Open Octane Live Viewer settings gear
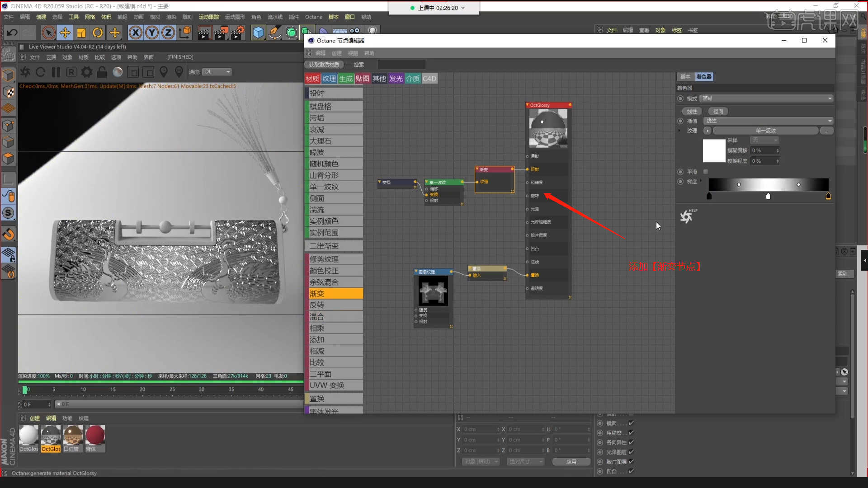Image resolution: width=868 pixels, height=488 pixels. (x=87, y=72)
